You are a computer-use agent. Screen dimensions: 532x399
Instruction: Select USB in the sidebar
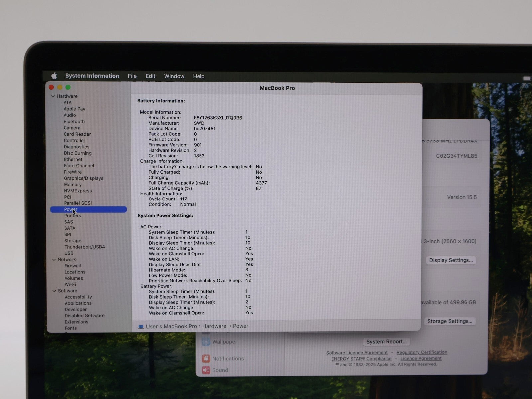tap(69, 253)
